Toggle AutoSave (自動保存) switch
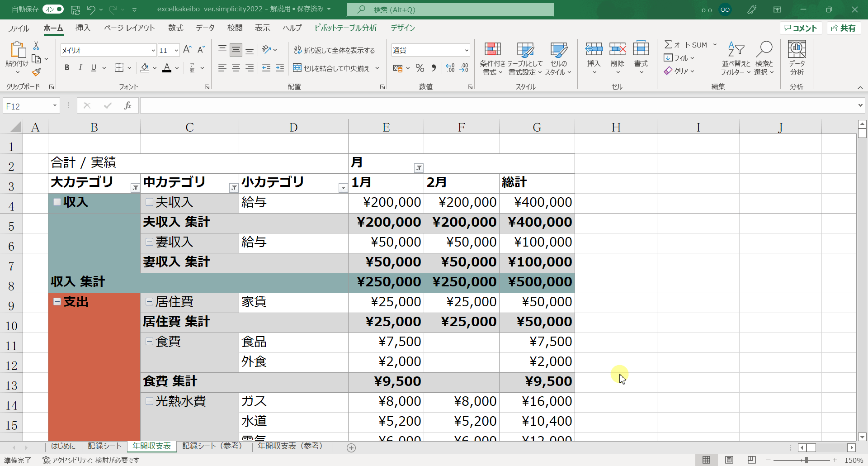Screen dimensions: 868x466 pos(53,10)
